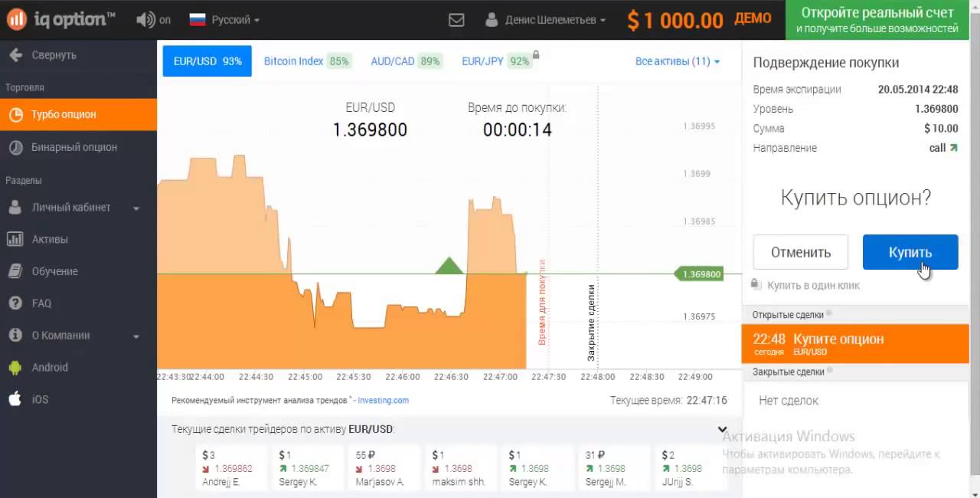This screenshot has height=498, width=980.
Task: Click the 20.05.2014 22:48 expiration value
Action: coord(918,89)
